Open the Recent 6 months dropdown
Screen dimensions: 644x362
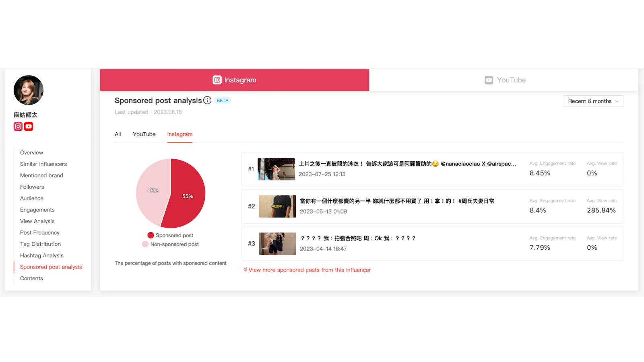click(x=593, y=101)
